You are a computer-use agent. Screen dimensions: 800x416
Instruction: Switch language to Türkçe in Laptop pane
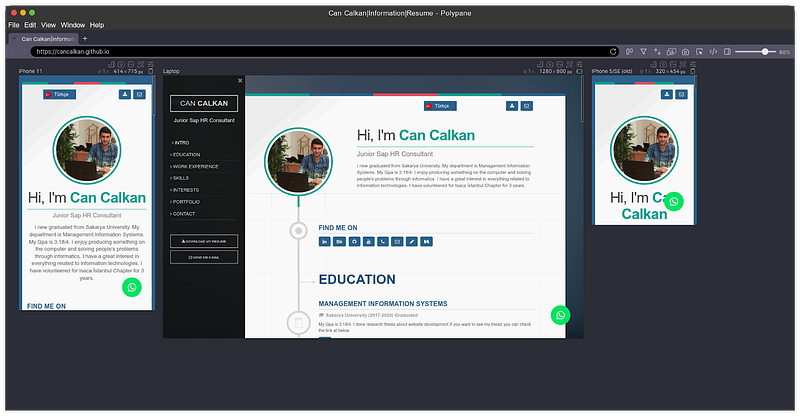click(440, 106)
